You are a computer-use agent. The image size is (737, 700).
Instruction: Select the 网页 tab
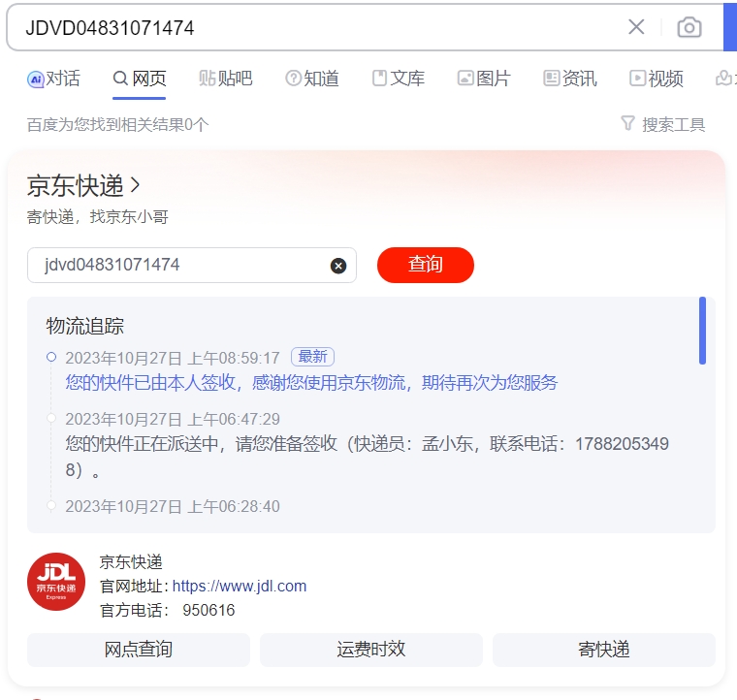pos(140,79)
